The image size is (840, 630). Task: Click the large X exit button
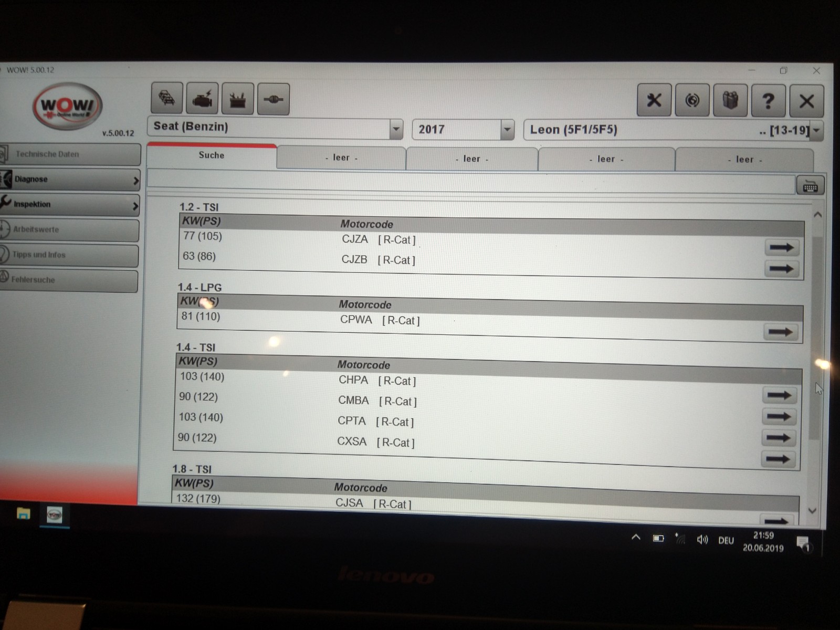[806, 101]
